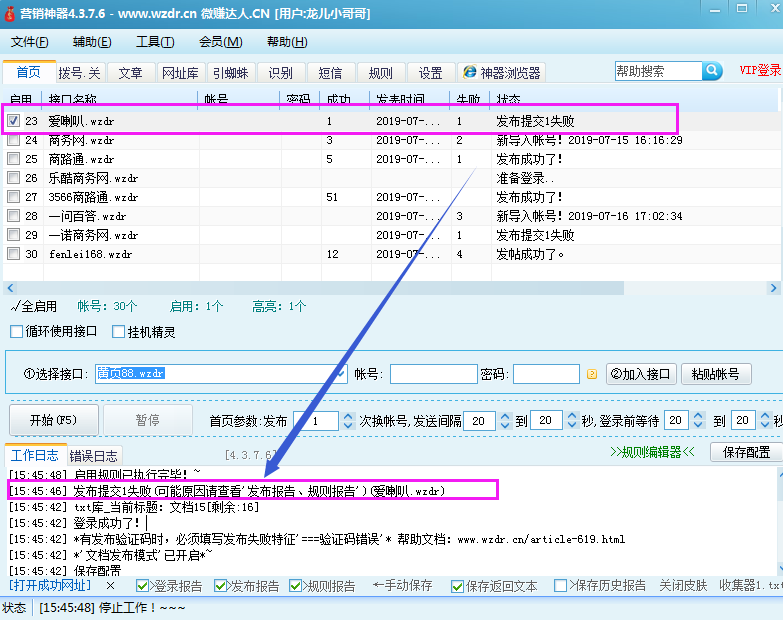
Task: Check the 保存历史报告 checkbox
Action: 560,586
